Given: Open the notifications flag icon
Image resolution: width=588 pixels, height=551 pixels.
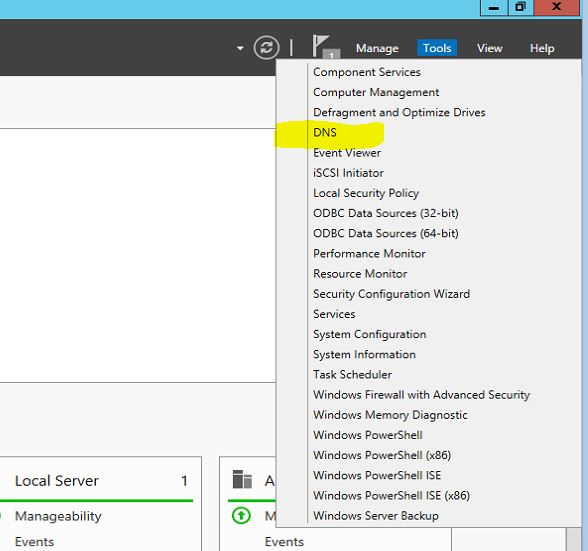Looking at the screenshot, I should point(325,47).
